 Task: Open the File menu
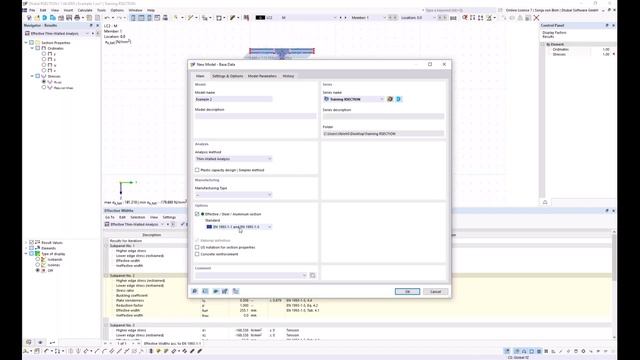[32, 10]
